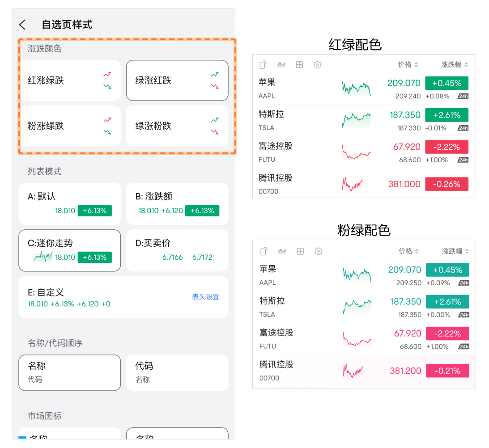489x448 pixels.
Task: Switch to list mode D:买卖价
Action: [177, 250]
